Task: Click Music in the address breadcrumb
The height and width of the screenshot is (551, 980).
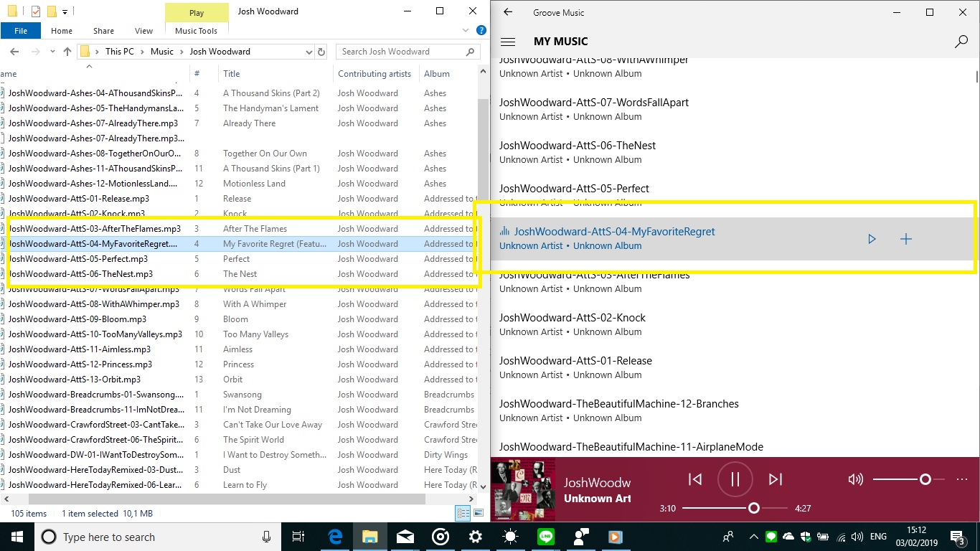Action: [162, 52]
